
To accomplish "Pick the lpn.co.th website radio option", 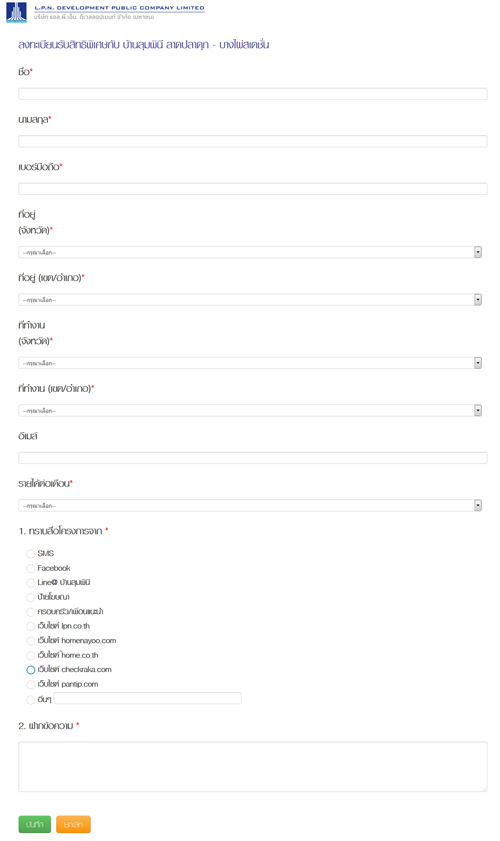I will click(x=31, y=626).
